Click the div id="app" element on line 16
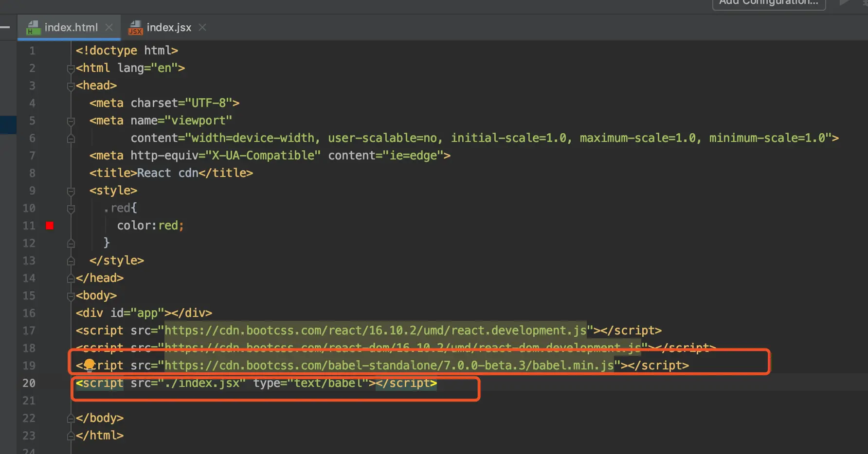 coord(144,313)
